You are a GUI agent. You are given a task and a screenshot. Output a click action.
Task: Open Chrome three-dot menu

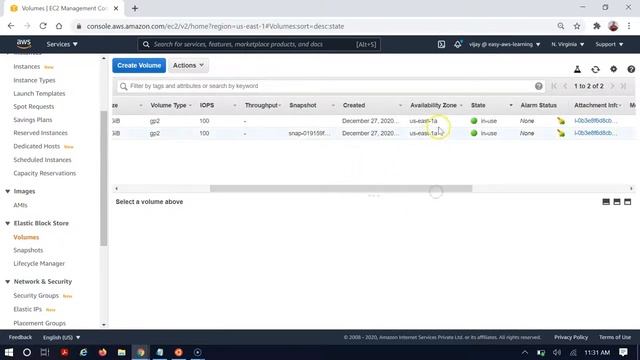tap(629, 26)
